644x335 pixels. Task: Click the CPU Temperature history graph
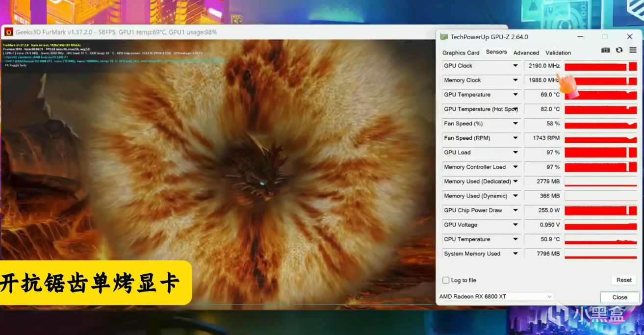tap(601, 239)
